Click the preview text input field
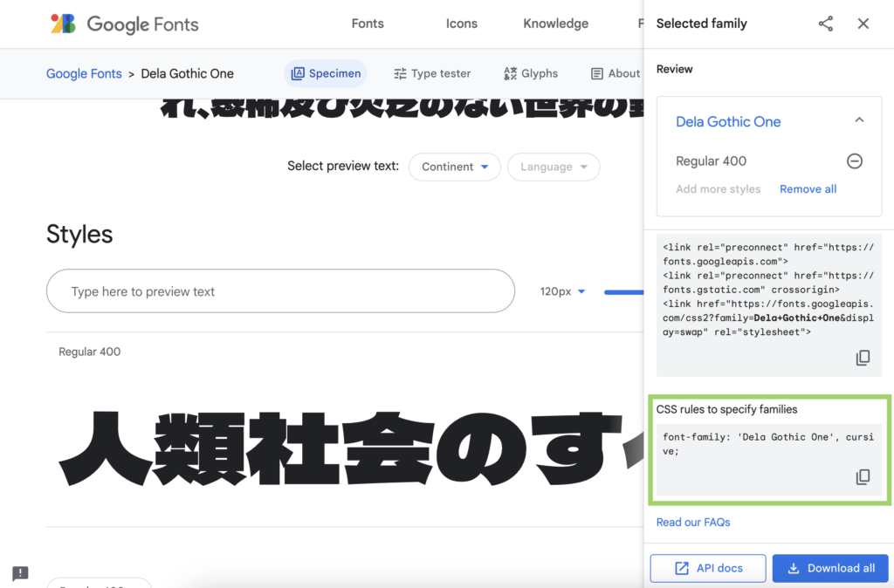The width and height of the screenshot is (894, 588). tap(280, 291)
